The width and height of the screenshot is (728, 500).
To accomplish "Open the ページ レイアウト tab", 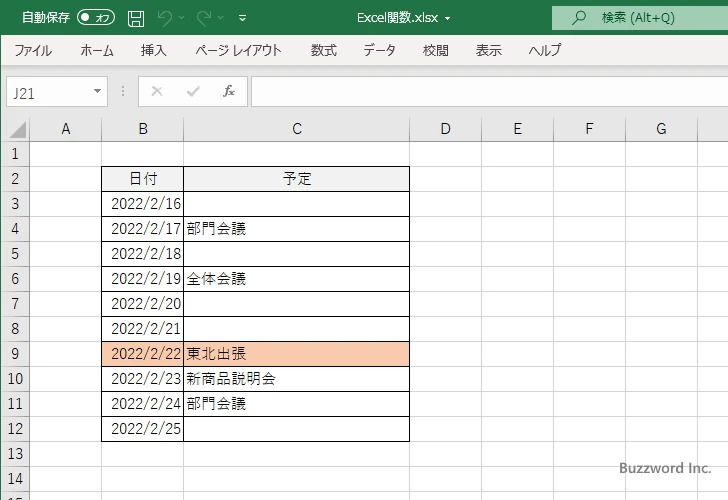I will pyautogui.click(x=238, y=50).
